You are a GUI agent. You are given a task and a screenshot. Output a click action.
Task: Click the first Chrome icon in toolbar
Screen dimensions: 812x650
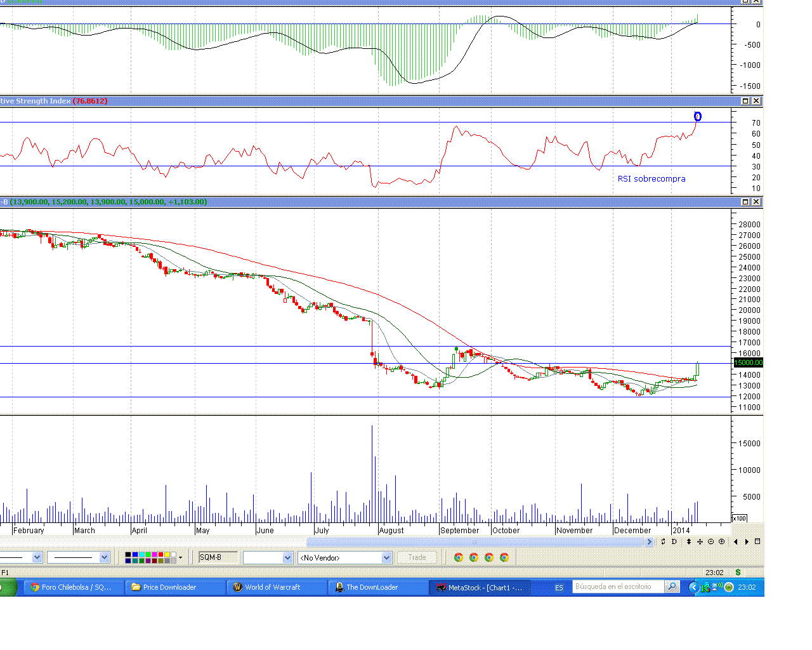pos(459,557)
